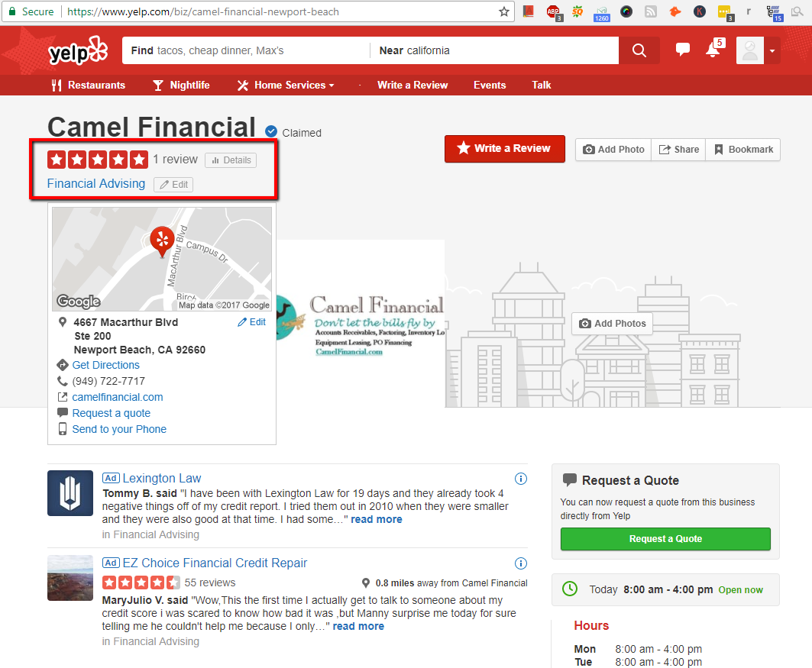Open the Events nav item

click(490, 85)
